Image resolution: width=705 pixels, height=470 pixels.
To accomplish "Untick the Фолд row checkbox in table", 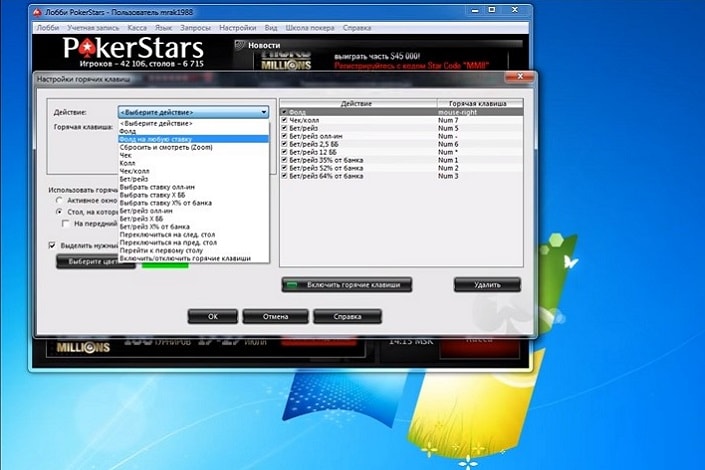I will click(284, 112).
